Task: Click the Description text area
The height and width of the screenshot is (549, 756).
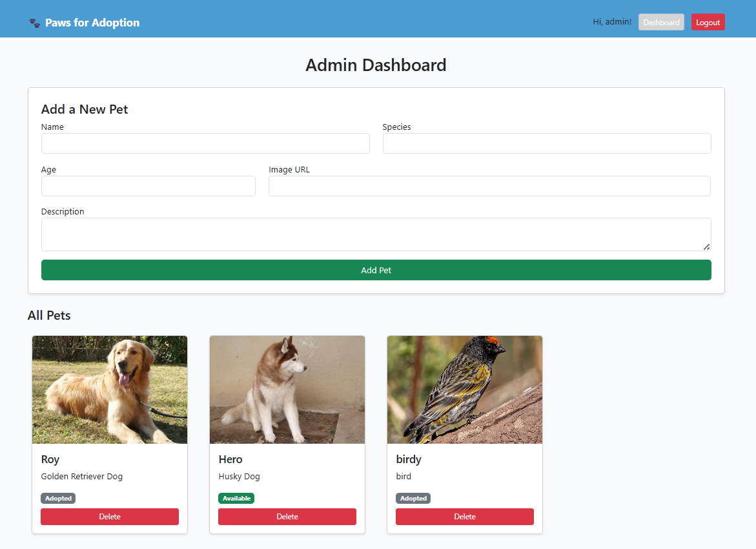Action: coord(376,234)
